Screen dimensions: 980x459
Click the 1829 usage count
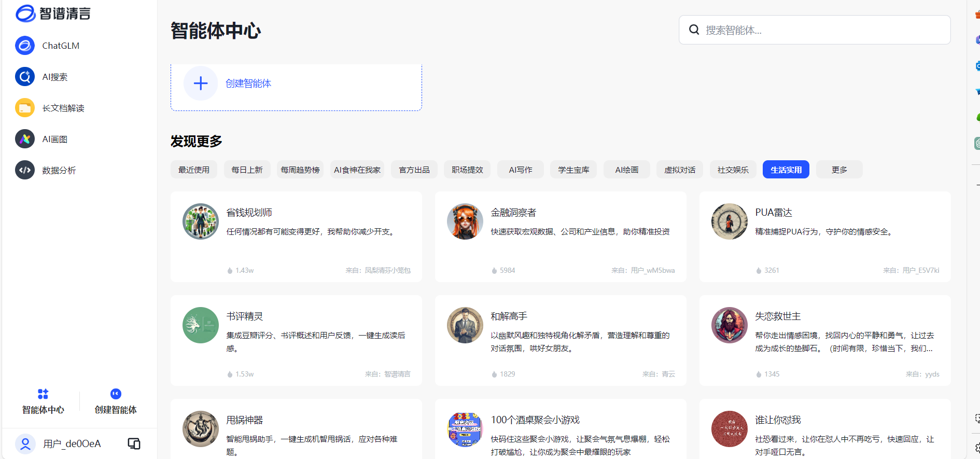[x=503, y=374]
